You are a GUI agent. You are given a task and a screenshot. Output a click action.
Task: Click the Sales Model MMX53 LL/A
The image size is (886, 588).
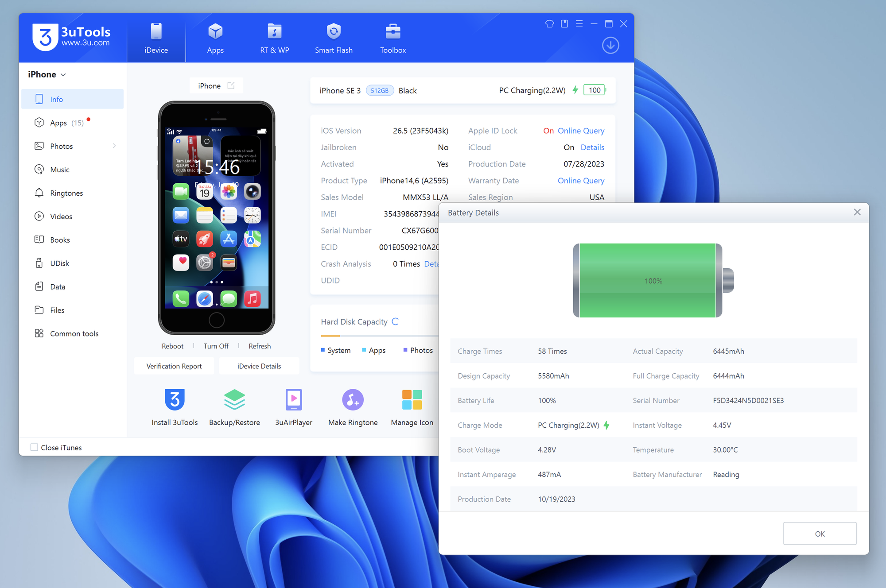pos(425,197)
